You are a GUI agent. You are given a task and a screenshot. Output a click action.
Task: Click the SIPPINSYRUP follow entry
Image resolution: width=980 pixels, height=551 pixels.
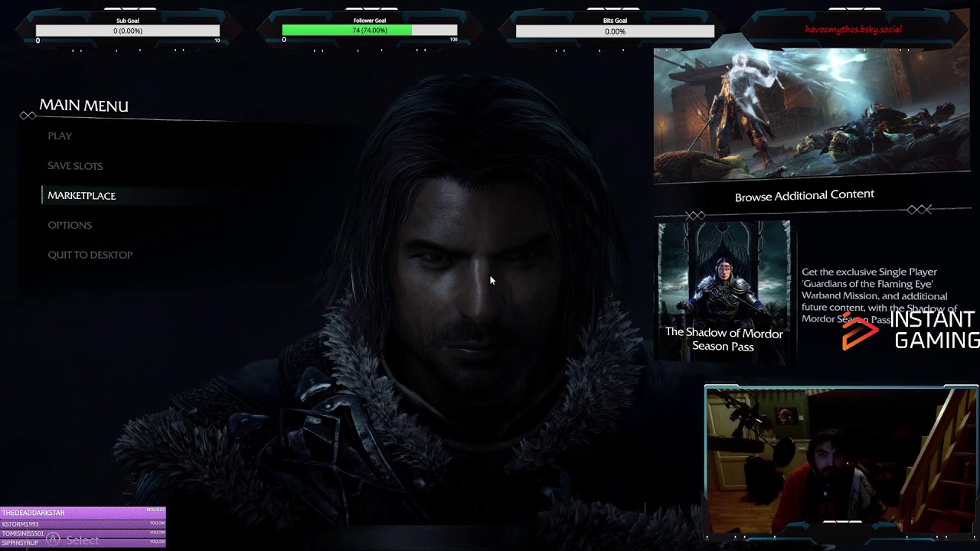[83, 543]
